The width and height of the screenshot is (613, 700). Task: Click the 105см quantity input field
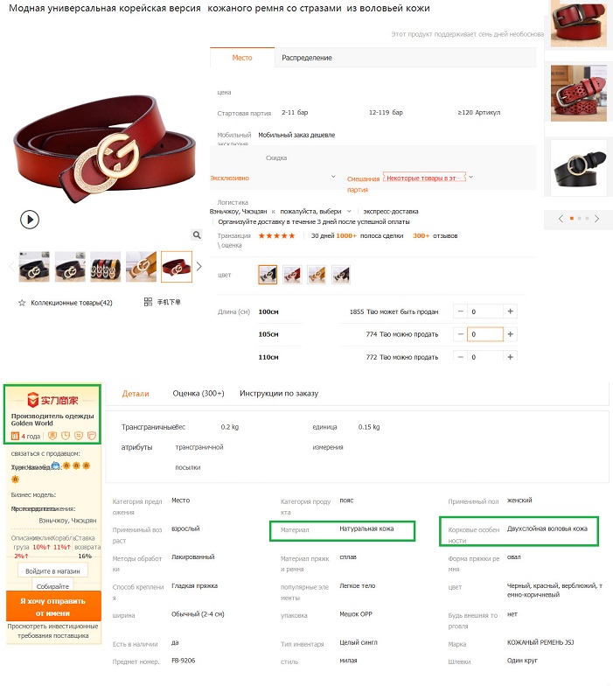point(485,334)
